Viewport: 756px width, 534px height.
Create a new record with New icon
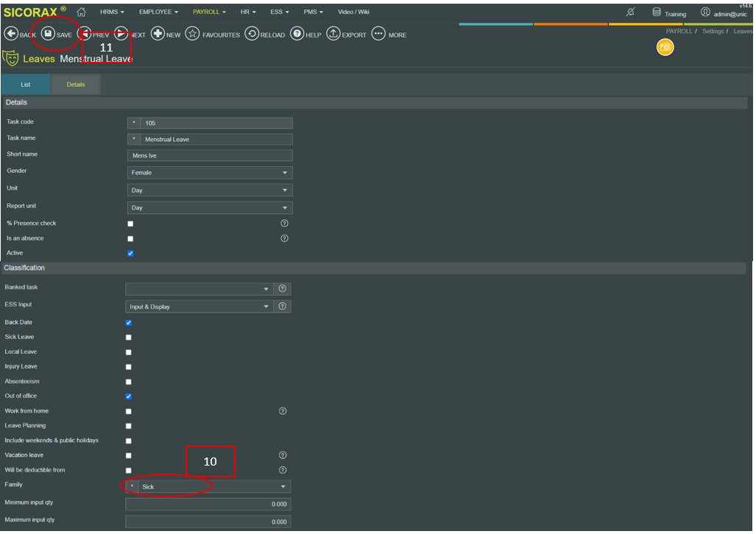[158, 34]
